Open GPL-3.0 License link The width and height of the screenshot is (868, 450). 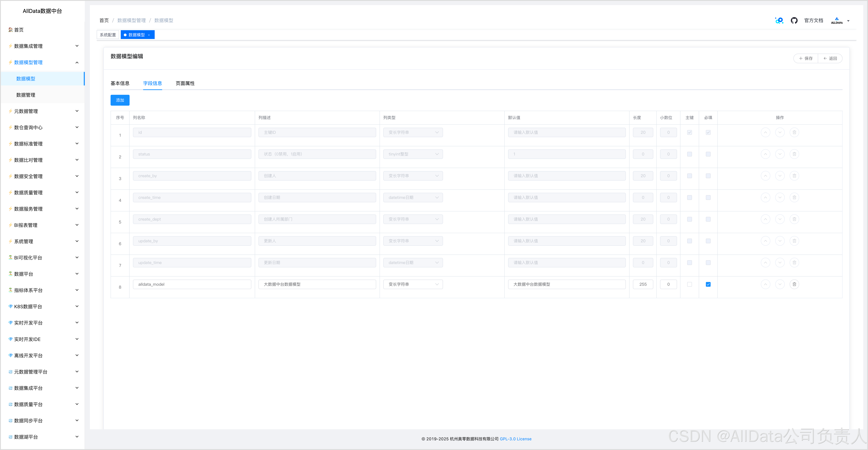click(515, 439)
